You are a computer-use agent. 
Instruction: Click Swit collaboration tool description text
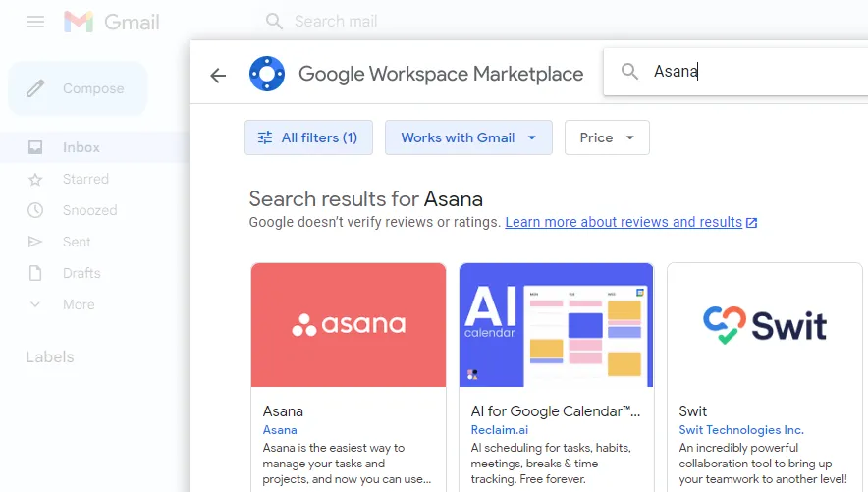(763, 464)
